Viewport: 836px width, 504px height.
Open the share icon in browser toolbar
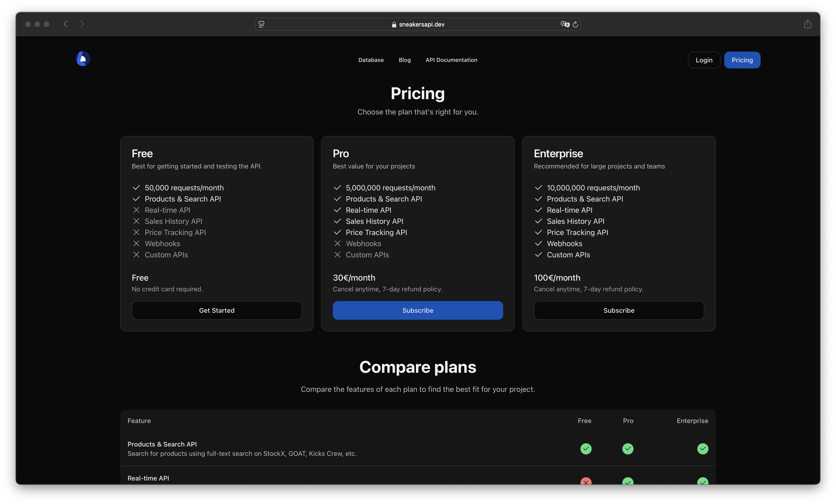(x=808, y=24)
